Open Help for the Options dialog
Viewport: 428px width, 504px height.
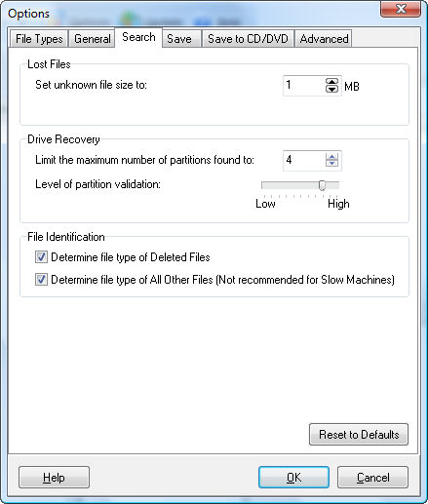[x=54, y=478]
